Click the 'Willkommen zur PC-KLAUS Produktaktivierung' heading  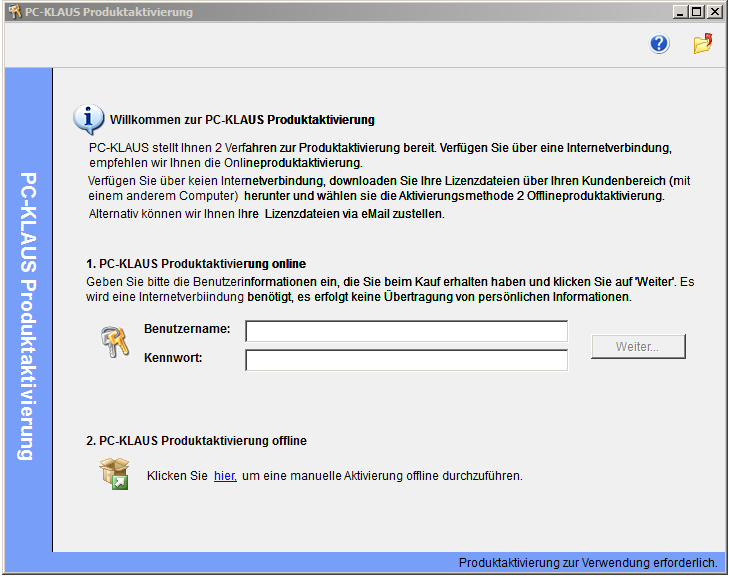pyautogui.click(x=242, y=119)
